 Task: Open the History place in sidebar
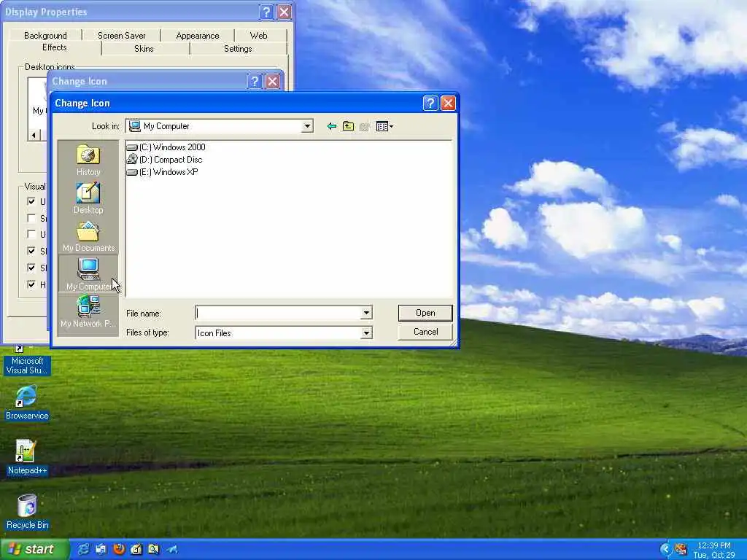[x=88, y=160]
